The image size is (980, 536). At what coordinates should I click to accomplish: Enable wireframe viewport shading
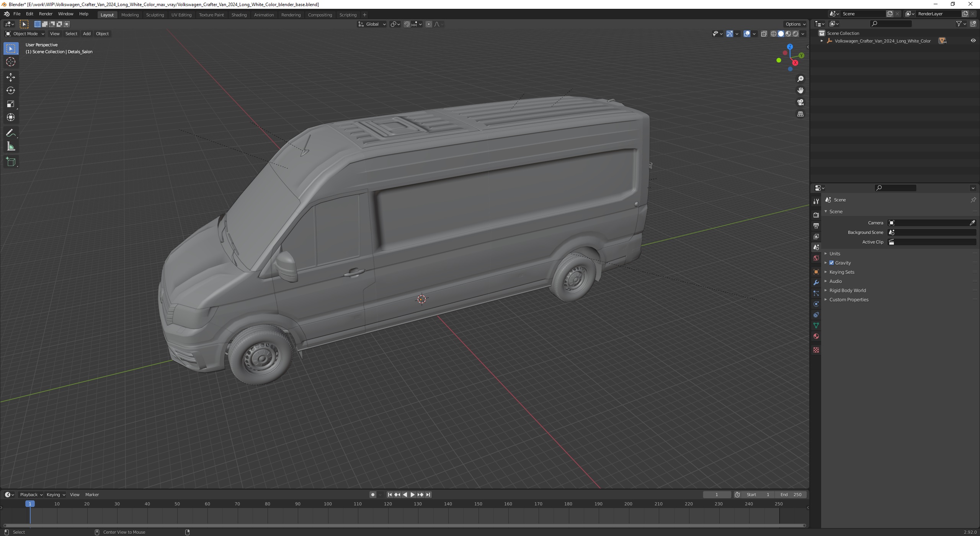[773, 34]
